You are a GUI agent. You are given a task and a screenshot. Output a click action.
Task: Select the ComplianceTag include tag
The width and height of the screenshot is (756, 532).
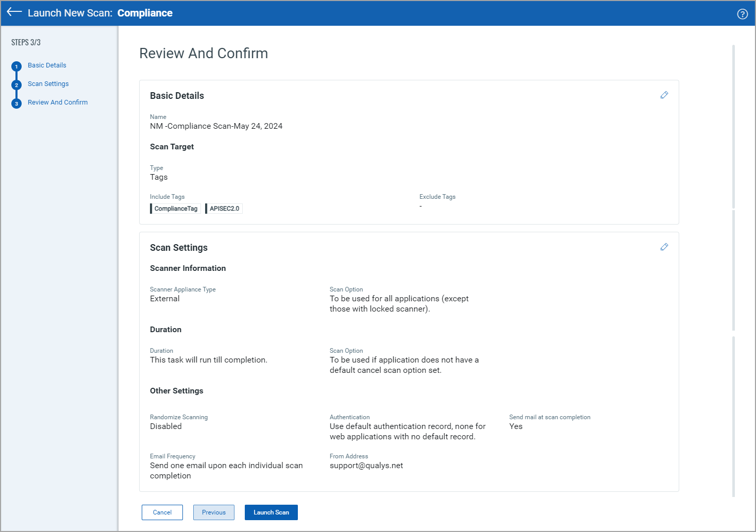click(x=175, y=209)
